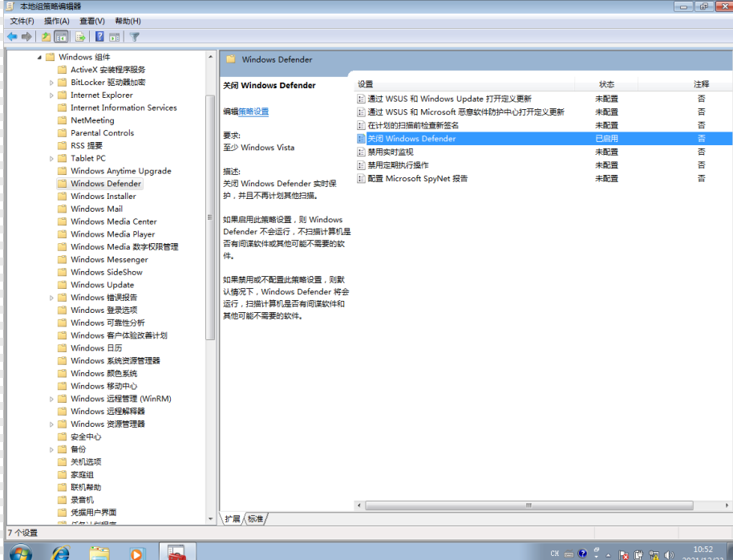
Task: Open the Windows Start orb
Action: (21, 553)
